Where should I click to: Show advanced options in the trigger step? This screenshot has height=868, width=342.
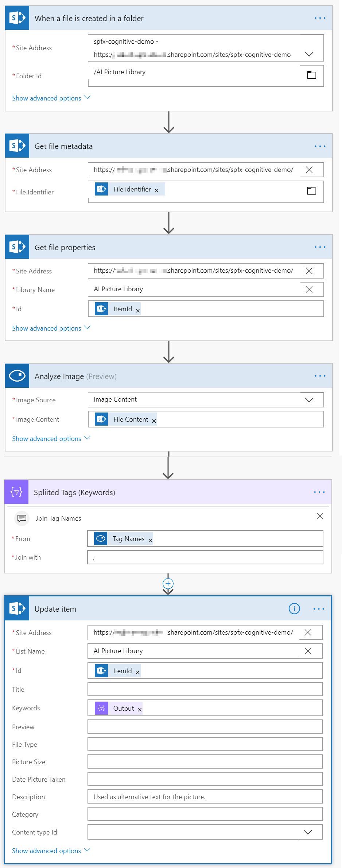click(x=51, y=98)
